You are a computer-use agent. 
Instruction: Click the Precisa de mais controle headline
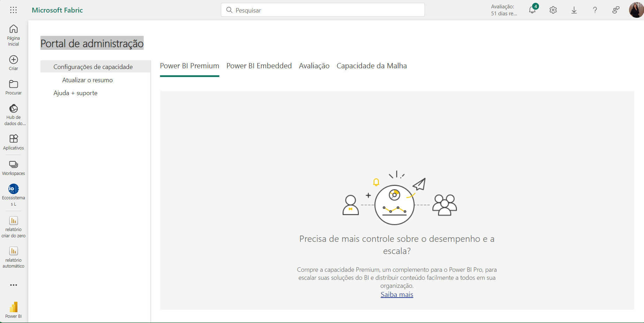(397, 245)
